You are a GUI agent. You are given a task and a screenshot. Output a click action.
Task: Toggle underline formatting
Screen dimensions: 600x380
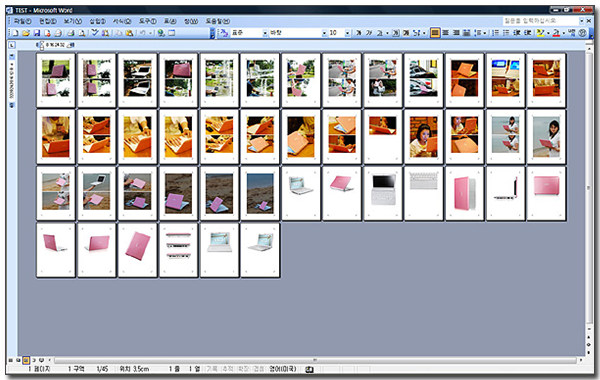380,33
